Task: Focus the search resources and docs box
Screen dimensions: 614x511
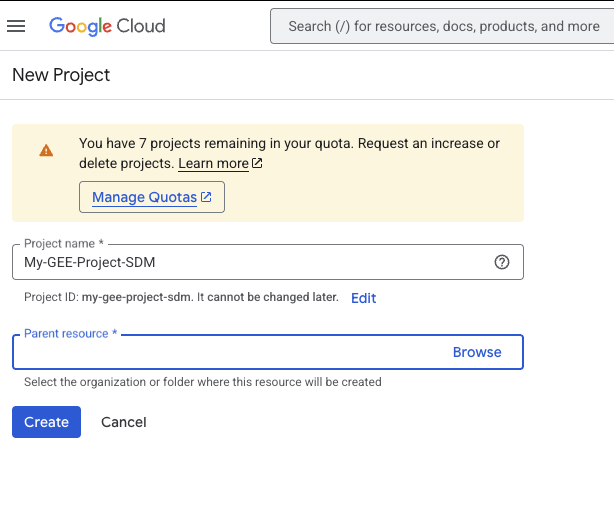Action: (x=442, y=26)
